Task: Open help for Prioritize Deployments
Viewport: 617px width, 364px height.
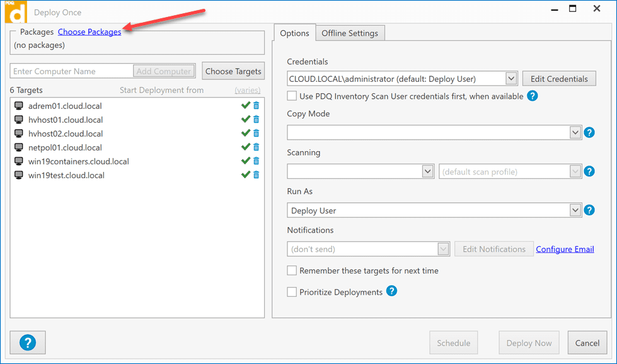Action: (391, 291)
